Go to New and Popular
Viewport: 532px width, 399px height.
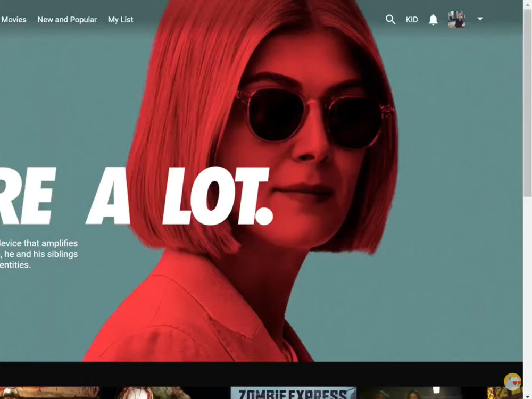click(x=67, y=20)
